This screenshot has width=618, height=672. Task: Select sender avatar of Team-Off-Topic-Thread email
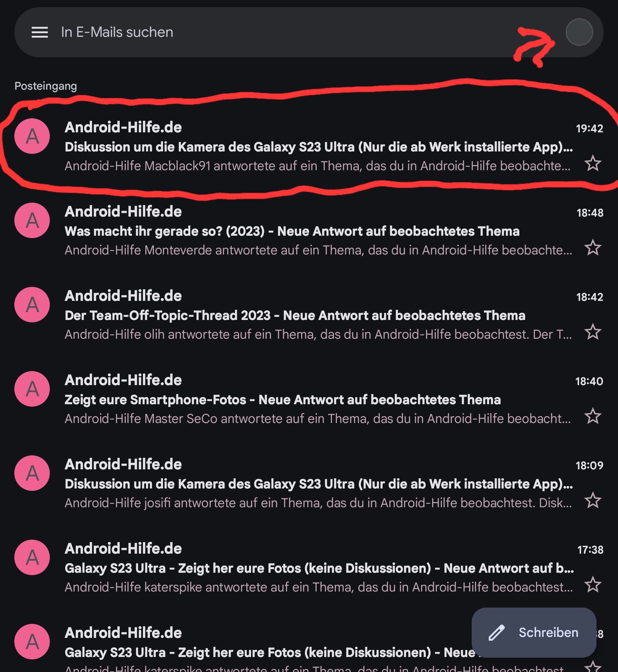[x=32, y=305]
